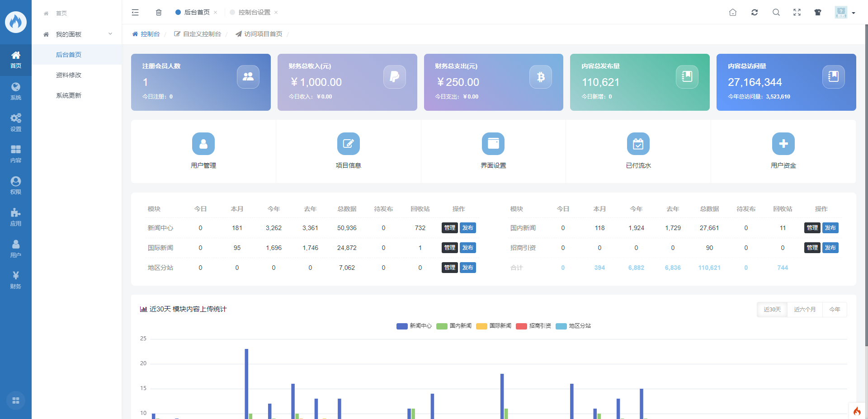The width and height of the screenshot is (868, 419).
Task: Toggle fullscreen mode icon
Action: pyautogui.click(x=797, y=12)
